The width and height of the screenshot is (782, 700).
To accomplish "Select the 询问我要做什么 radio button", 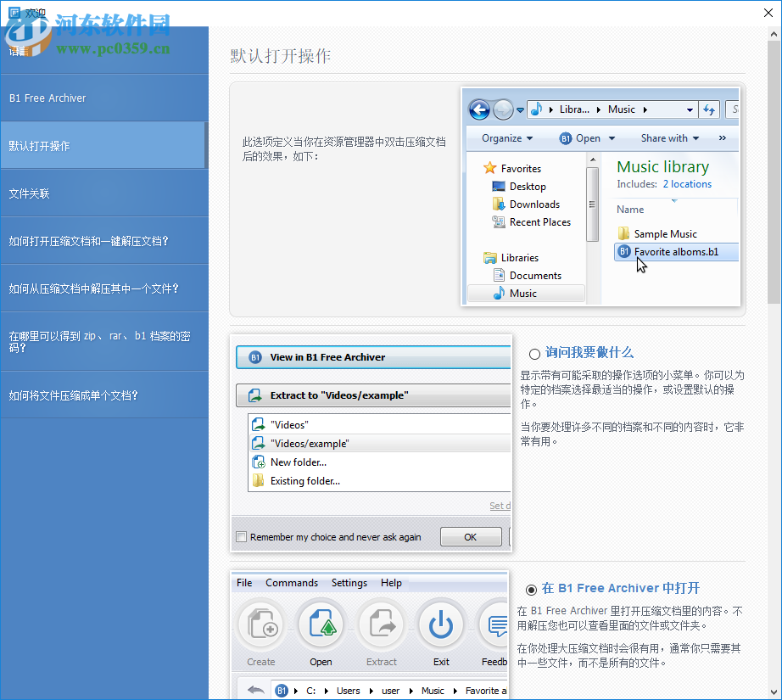I will (x=533, y=354).
